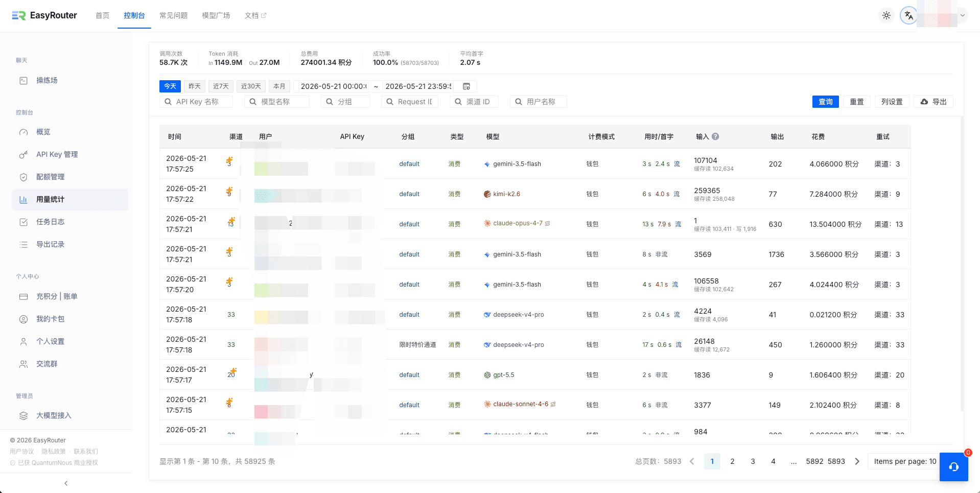This screenshot has width=980, height=493.
Task: Open 我的卡包 in the sidebar
Action: pyautogui.click(x=70, y=319)
